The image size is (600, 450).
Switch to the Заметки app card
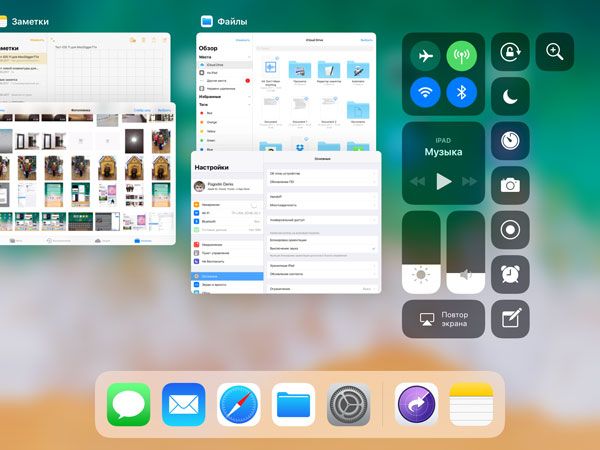(85, 67)
